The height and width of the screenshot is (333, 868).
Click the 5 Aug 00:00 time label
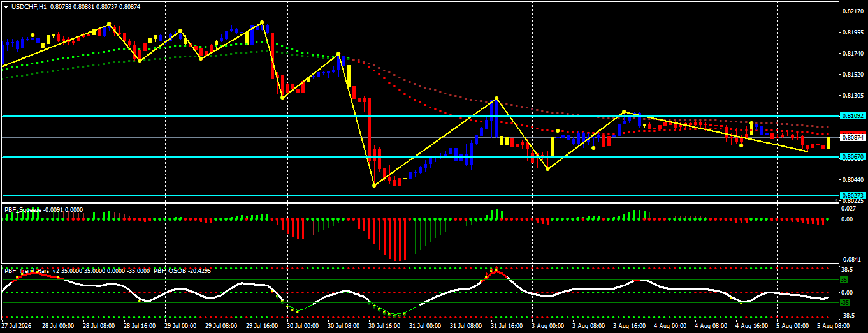793,325
